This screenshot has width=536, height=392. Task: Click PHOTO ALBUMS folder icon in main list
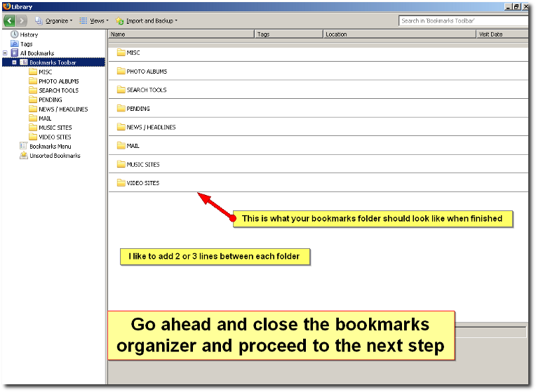click(x=121, y=71)
